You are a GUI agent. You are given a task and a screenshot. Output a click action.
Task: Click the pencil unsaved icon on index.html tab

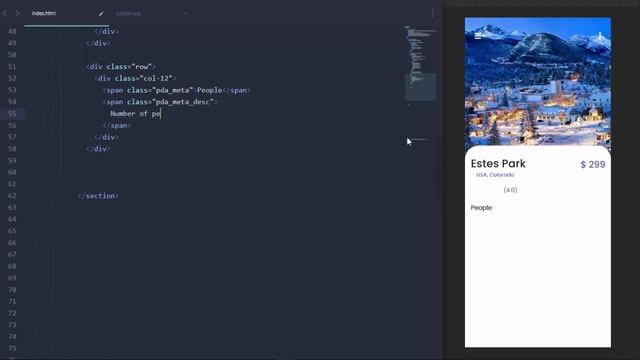coord(101,13)
